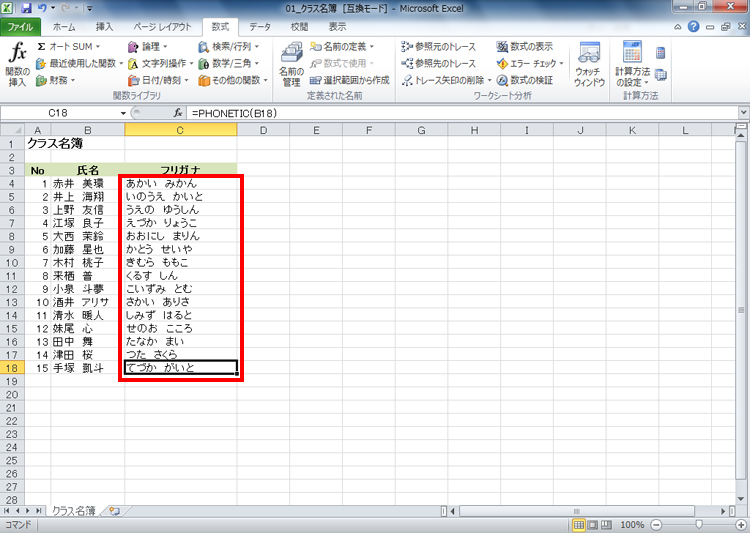Select cell containing かとう せいや
The image size is (750, 533).
pos(180,249)
